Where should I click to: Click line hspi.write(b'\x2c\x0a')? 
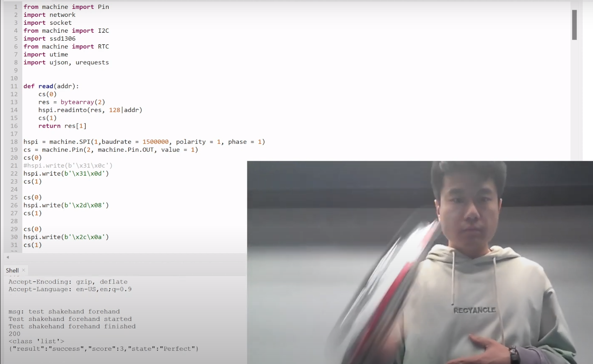pyautogui.click(x=66, y=238)
